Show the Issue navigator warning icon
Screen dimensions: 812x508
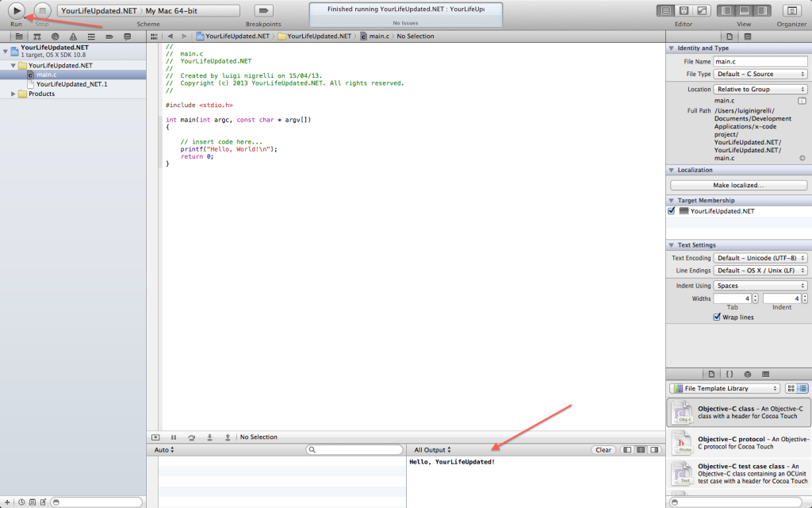(x=73, y=37)
